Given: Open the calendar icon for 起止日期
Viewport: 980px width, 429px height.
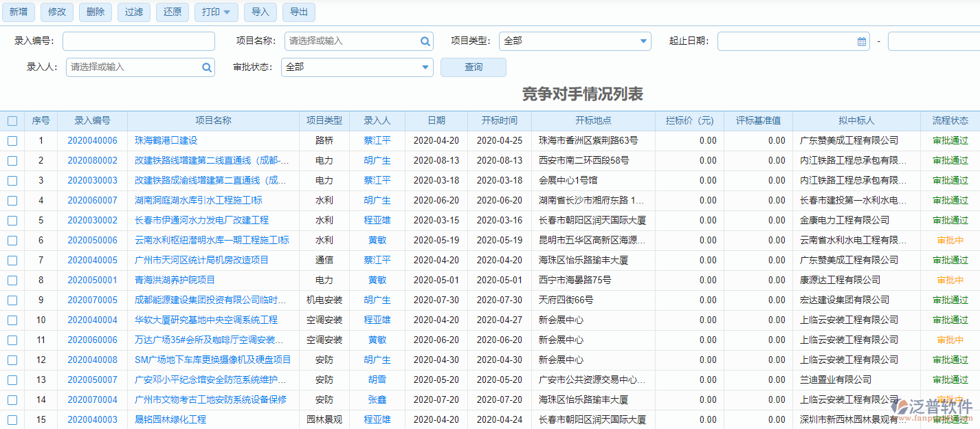Looking at the screenshot, I should [x=861, y=41].
